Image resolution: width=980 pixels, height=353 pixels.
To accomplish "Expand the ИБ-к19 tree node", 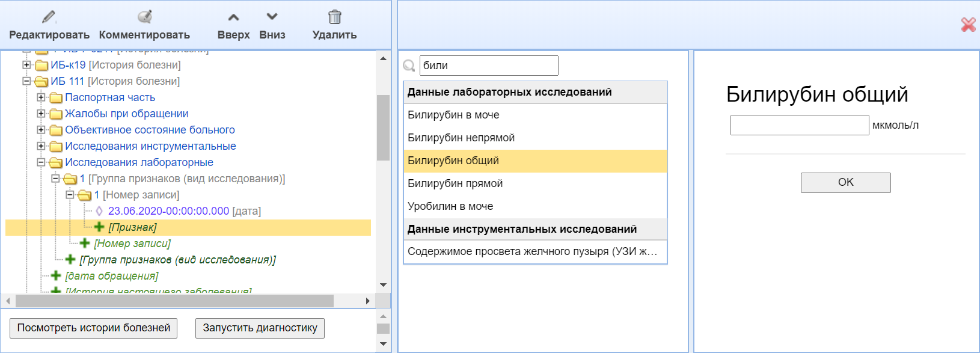I will (x=26, y=64).
